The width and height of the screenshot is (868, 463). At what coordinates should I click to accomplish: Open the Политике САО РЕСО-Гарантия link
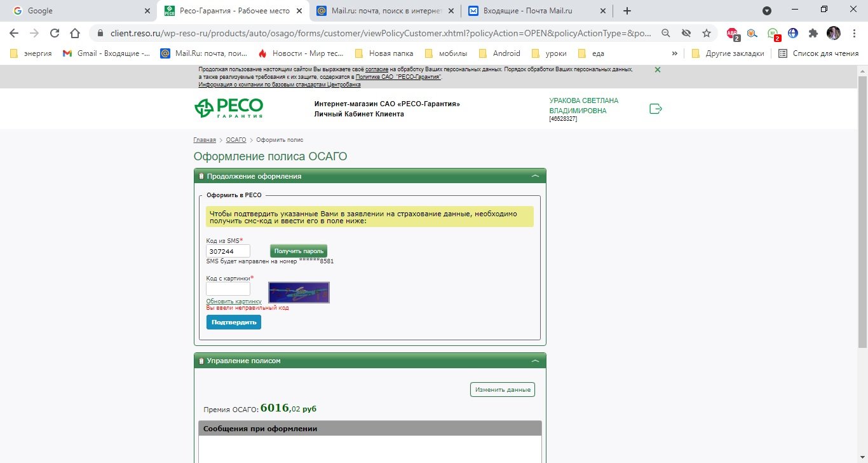pyautogui.click(x=398, y=77)
